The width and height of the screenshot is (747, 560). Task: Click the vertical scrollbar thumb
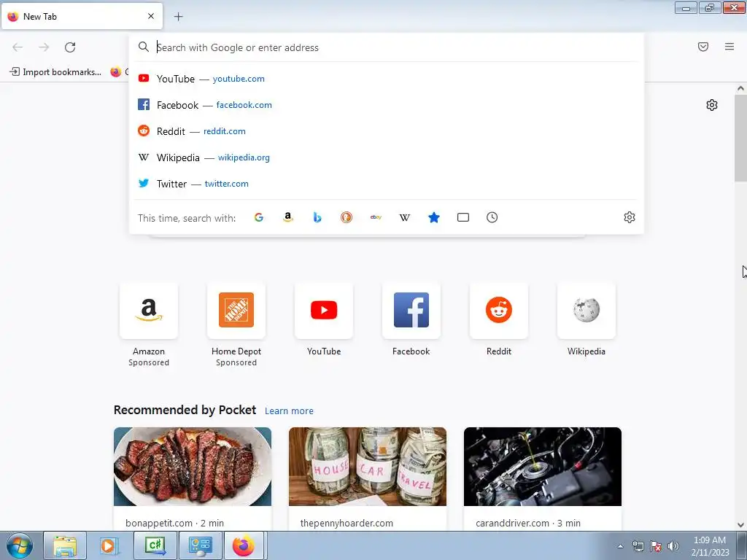coord(740,138)
